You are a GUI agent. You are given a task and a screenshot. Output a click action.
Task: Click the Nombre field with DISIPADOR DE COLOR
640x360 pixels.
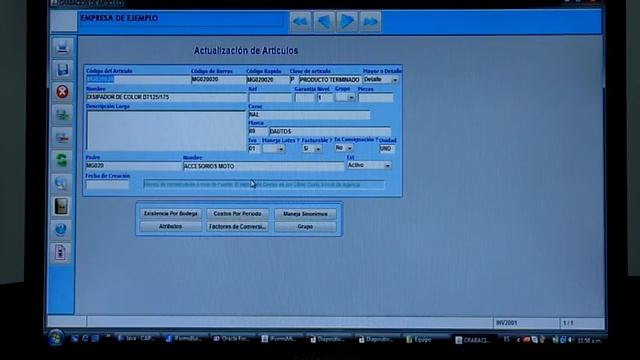pyautogui.click(x=166, y=97)
